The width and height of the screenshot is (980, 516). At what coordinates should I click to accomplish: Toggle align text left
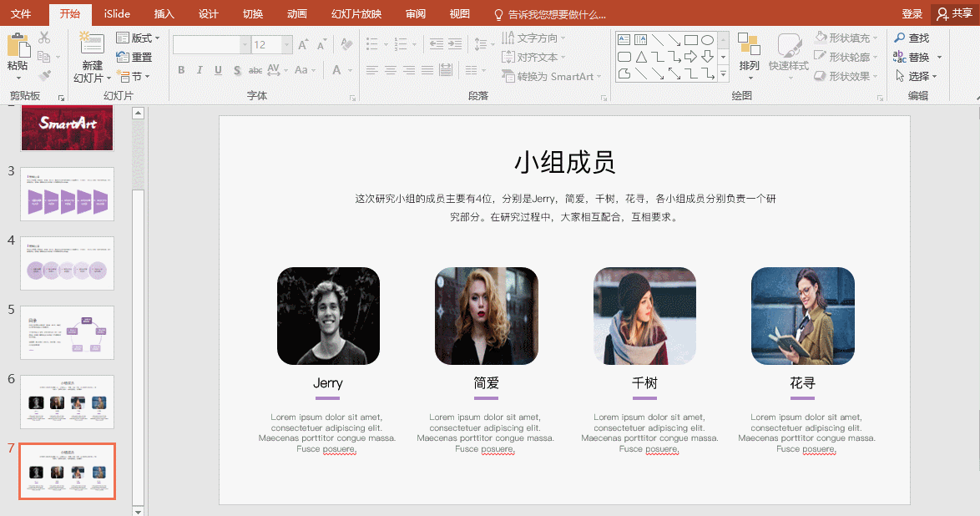[371, 70]
